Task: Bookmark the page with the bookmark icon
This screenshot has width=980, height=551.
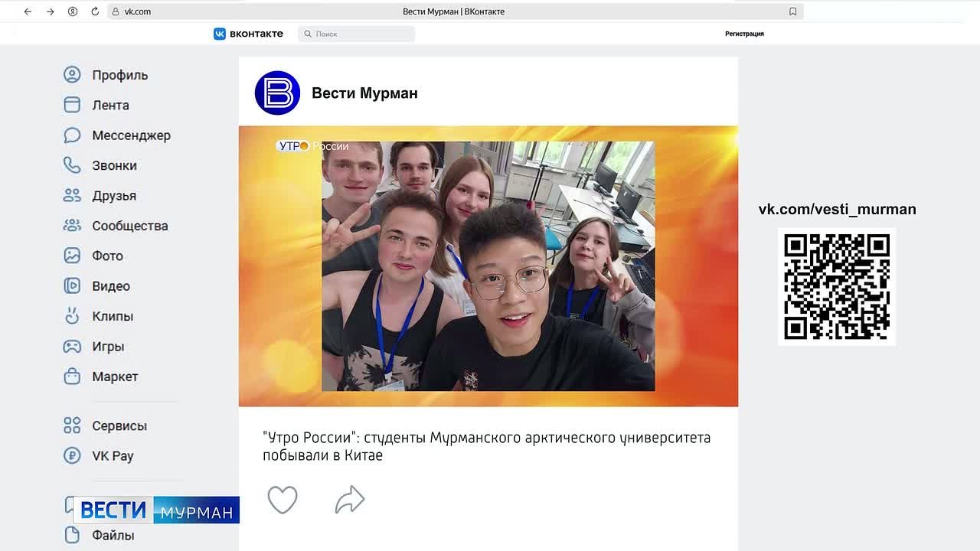Action: (x=792, y=11)
